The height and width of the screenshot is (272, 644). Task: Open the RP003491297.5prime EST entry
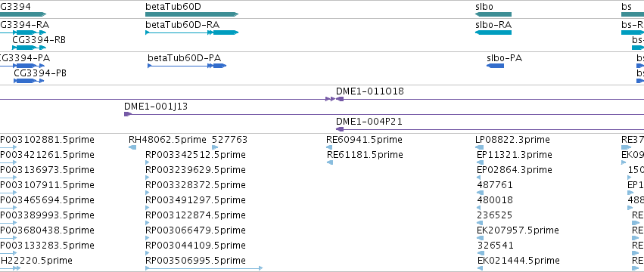point(195,201)
